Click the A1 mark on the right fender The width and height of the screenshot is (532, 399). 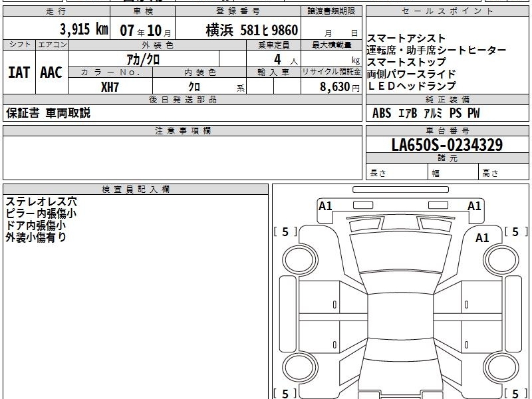482,238
